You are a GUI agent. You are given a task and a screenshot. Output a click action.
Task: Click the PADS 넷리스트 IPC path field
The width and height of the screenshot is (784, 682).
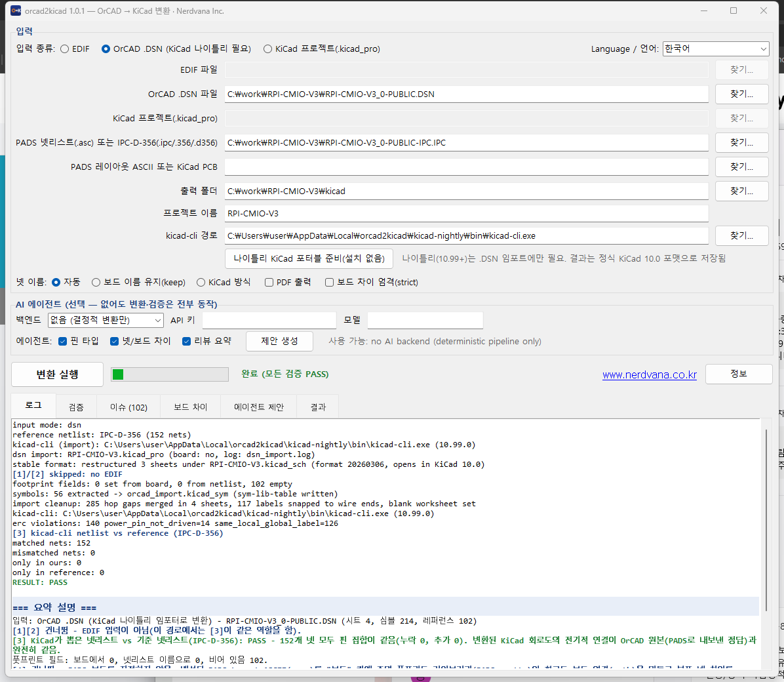click(x=467, y=142)
